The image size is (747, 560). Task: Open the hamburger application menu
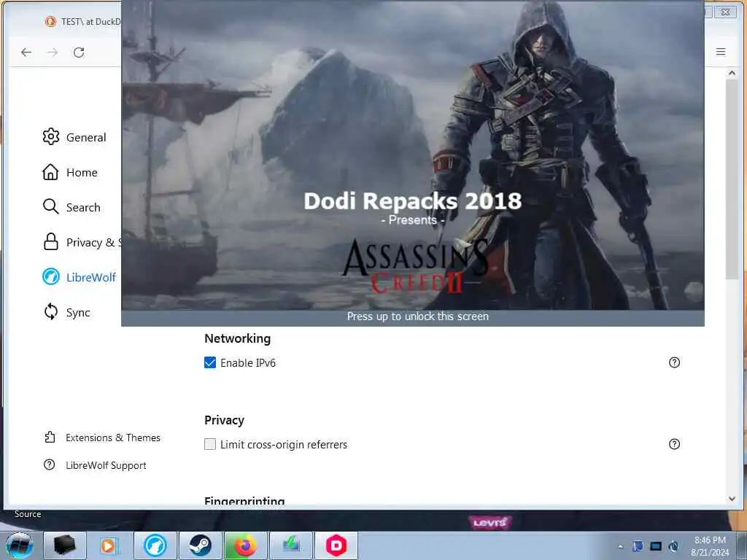coord(721,52)
